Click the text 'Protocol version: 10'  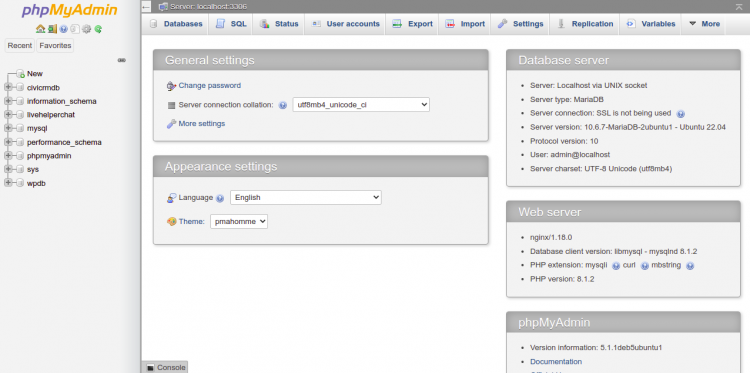click(564, 141)
